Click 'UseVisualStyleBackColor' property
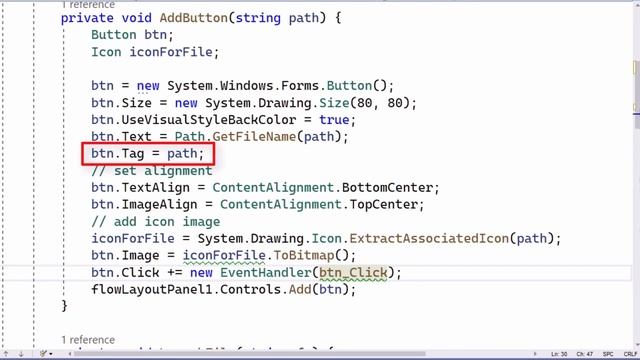Viewport: 640px width, 360px height. (x=209, y=120)
